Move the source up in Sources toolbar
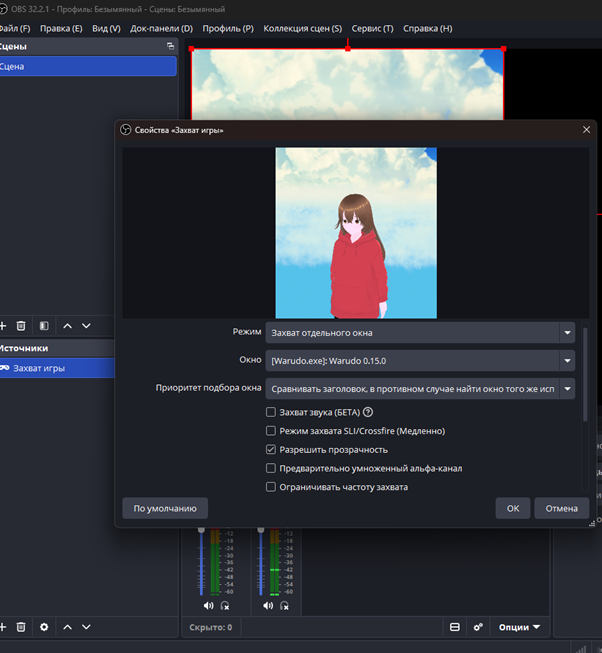602x653 pixels. click(67, 627)
